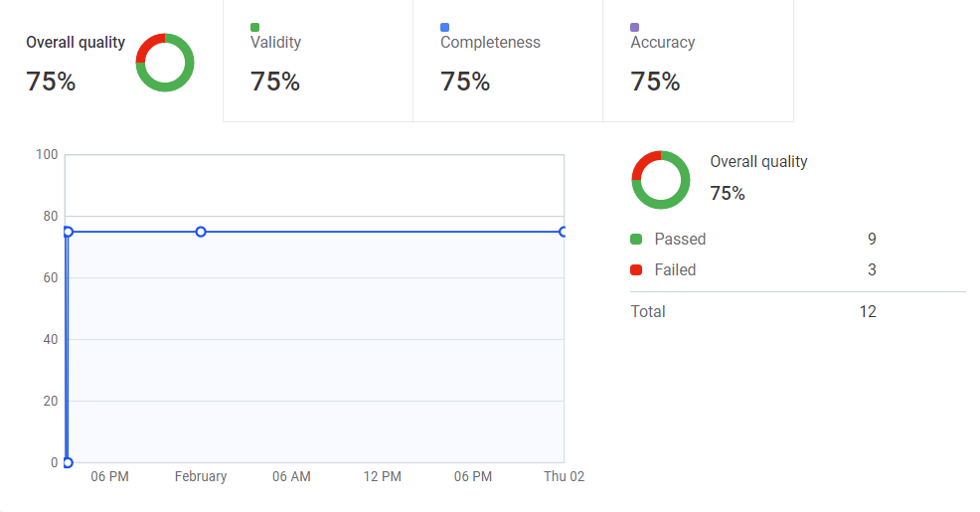Viewport: 980px width, 512px height.
Task: Click the 12 PM x-axis label
Action: click(x=382, y=477)
